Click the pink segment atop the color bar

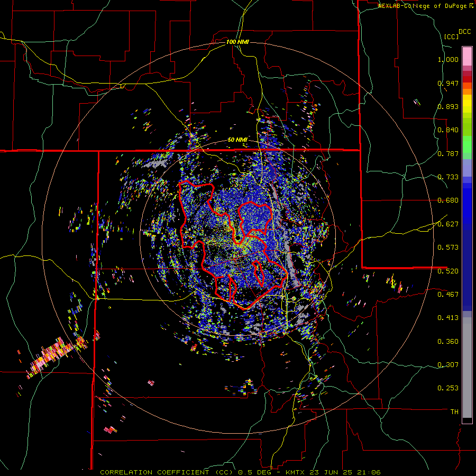467,56
